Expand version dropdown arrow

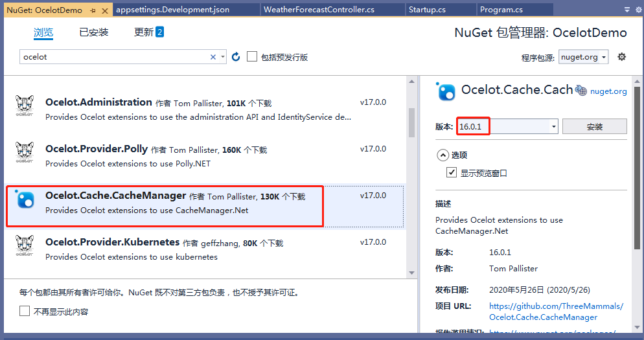(554, 126)
